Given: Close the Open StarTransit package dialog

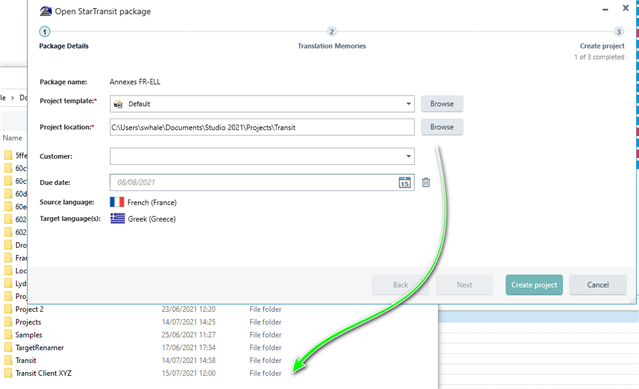Looking at the screenshot, I should (626, 8).
